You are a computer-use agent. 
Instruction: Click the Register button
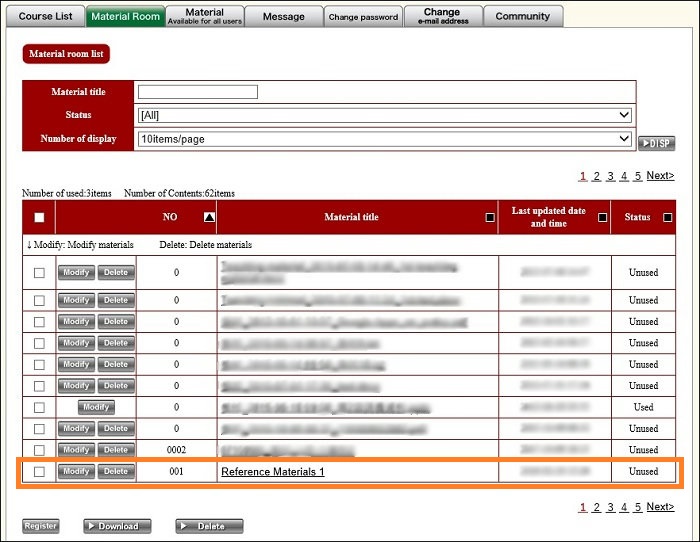(x=41, y=526)
